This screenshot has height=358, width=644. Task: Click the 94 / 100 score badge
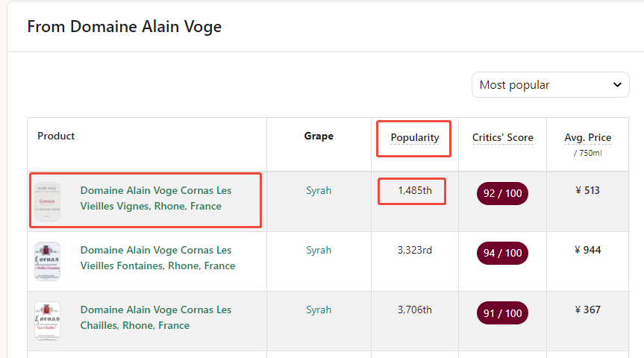click(x=502, y=253)
